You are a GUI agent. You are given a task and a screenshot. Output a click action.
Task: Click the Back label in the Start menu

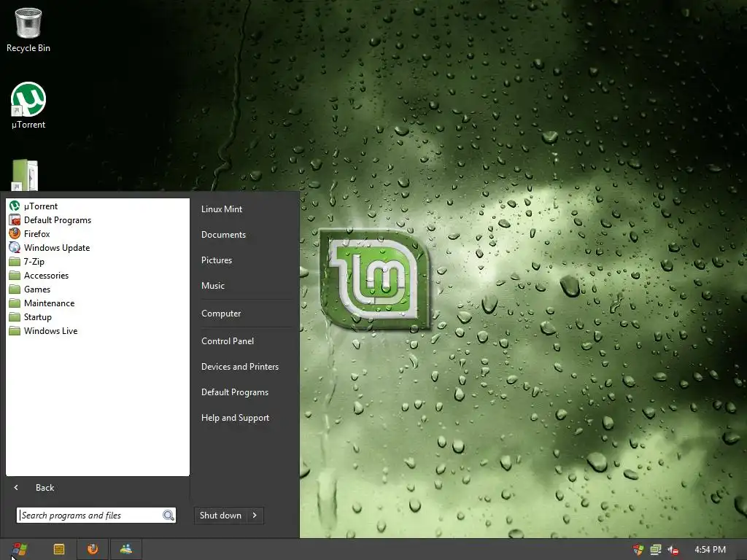pos(44,488)
